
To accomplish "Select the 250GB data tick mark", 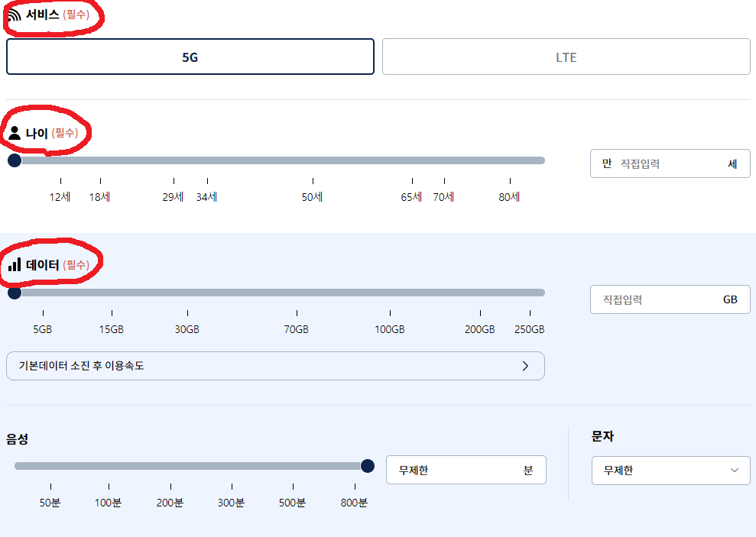I will tap(530, 329).
